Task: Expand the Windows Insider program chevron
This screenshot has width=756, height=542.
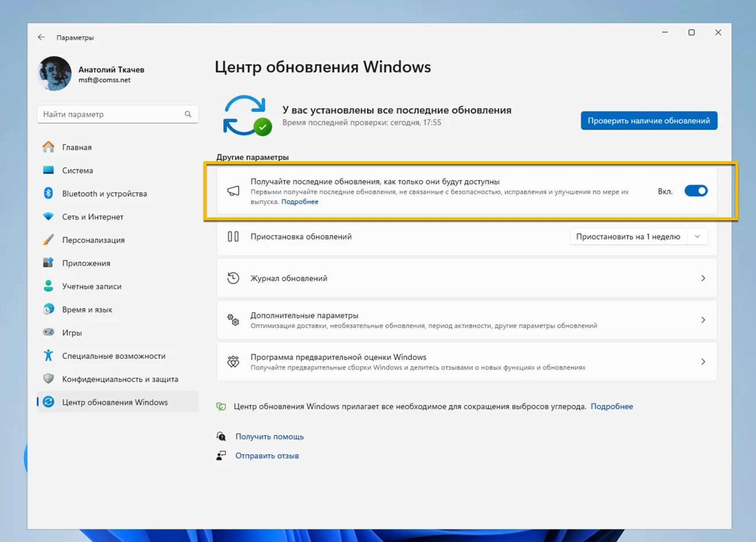Action: 703,362
